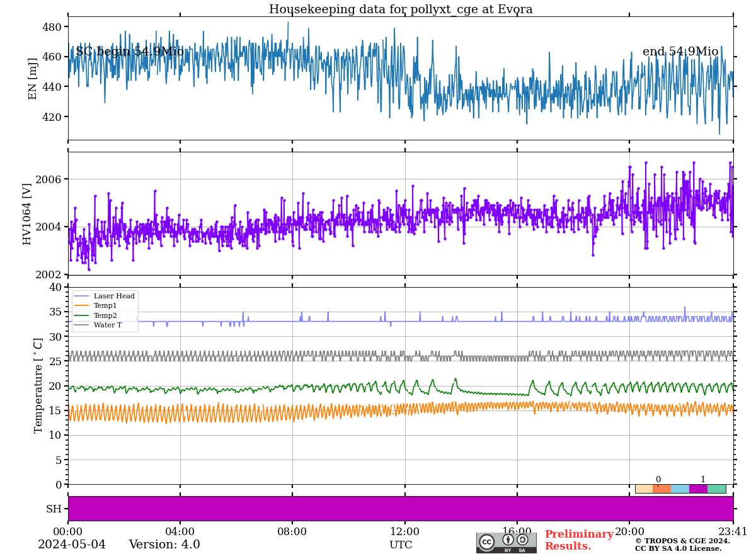The height and width of the screenshot is (554, 756).
Task: Click the SC begin 54.9Mio annotation
Action: pyautogui.click(x=130, y=52)
